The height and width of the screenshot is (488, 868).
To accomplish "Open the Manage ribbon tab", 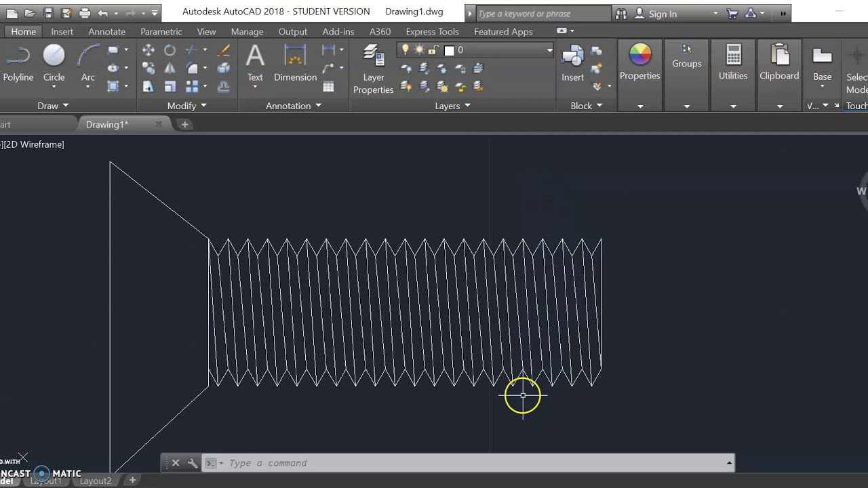I will point(247,32).
